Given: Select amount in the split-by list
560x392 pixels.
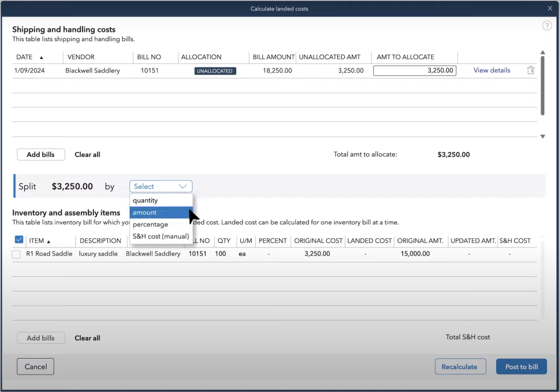Looking at the screenshot, I should tap(144, 213).
